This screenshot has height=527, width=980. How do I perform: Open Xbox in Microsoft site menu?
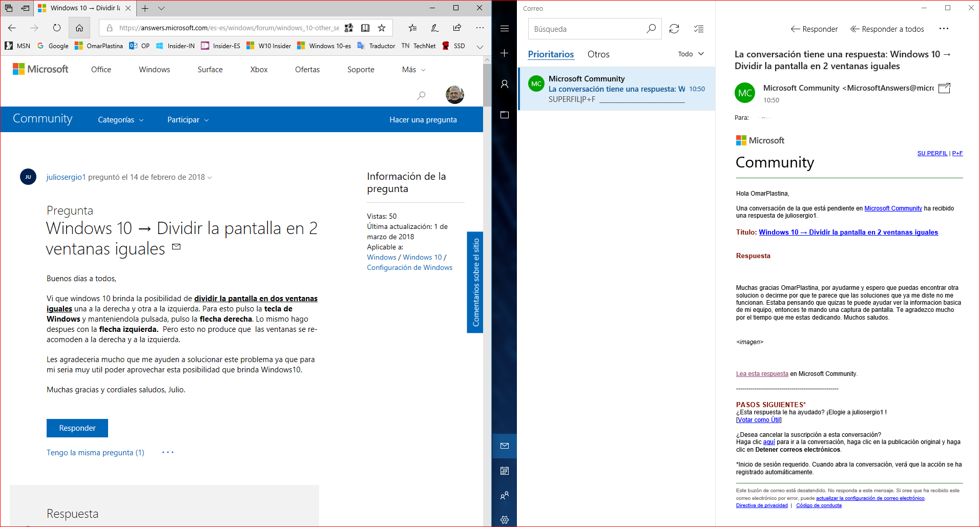pyautogui.click(x=259, y=70)
